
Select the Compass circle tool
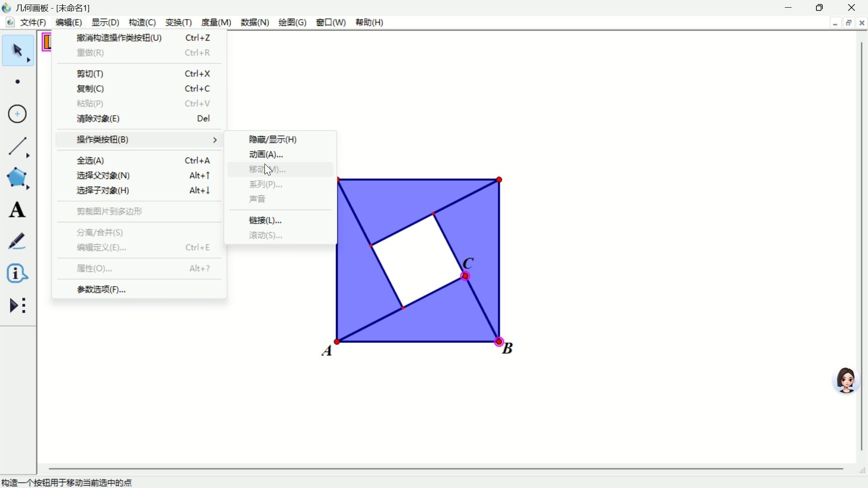point(18,114)
